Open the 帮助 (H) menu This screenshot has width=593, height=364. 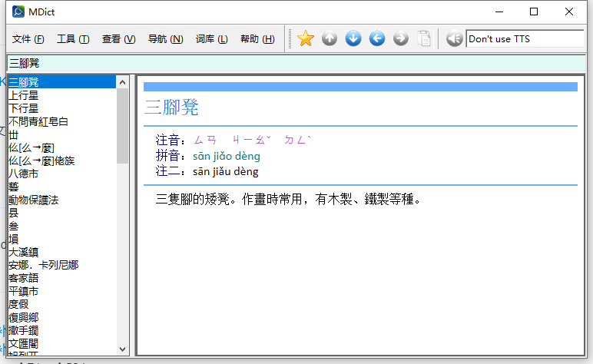(x=257, y=39)
